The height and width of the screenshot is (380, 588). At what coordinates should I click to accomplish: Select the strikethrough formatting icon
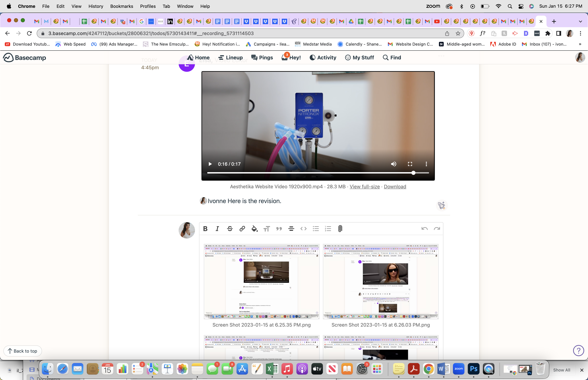[x=230, y=229]
